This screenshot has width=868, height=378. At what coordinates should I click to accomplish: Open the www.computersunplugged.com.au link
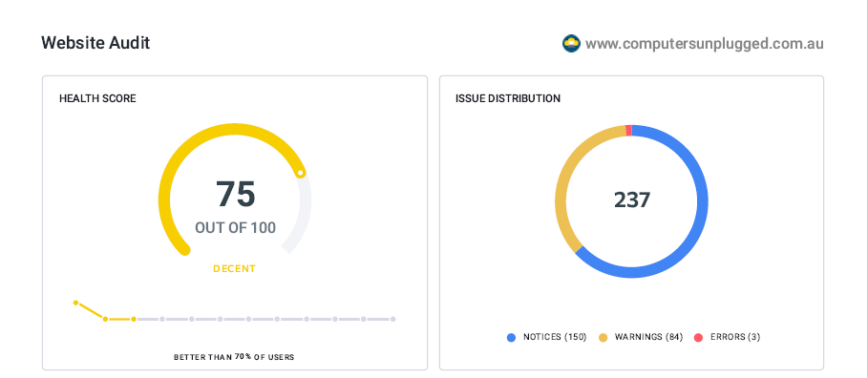pyautogui.click(x=704, y=44)
